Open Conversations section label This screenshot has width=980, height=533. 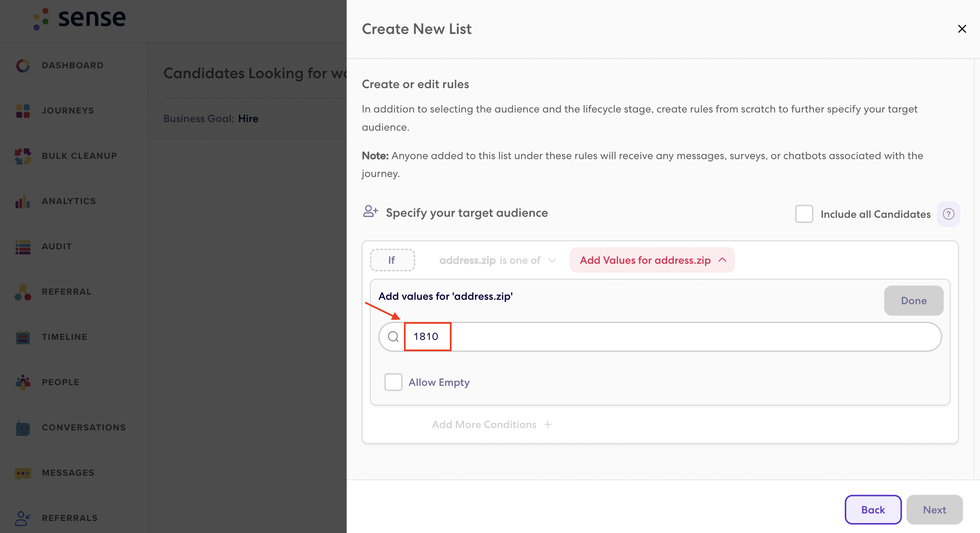[84, 428]
